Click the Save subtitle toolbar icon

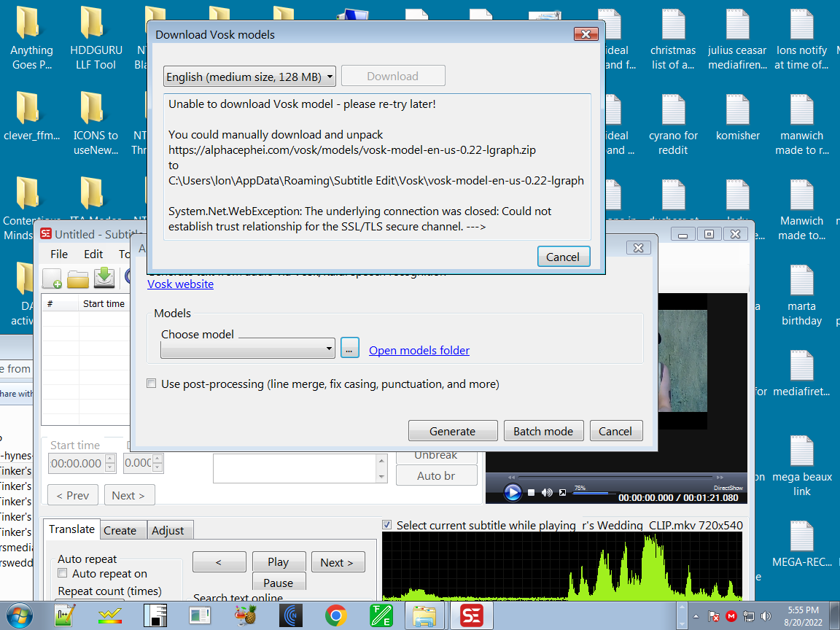click(104, 278)
